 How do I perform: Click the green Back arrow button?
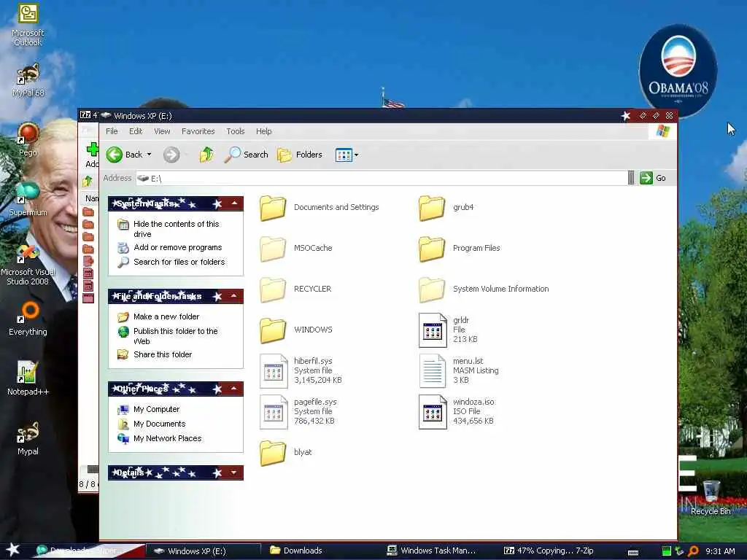pos(115,155)
